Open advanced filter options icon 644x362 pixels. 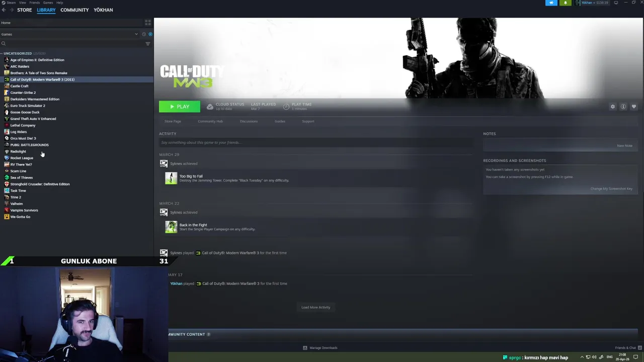coord(147,44)
